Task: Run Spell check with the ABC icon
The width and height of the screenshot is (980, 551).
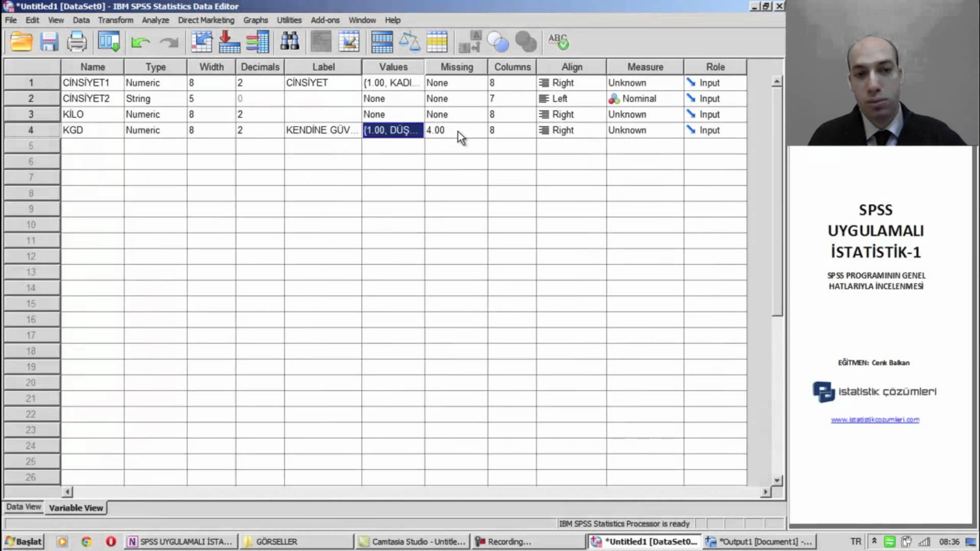Action: [x=558, y=42]
